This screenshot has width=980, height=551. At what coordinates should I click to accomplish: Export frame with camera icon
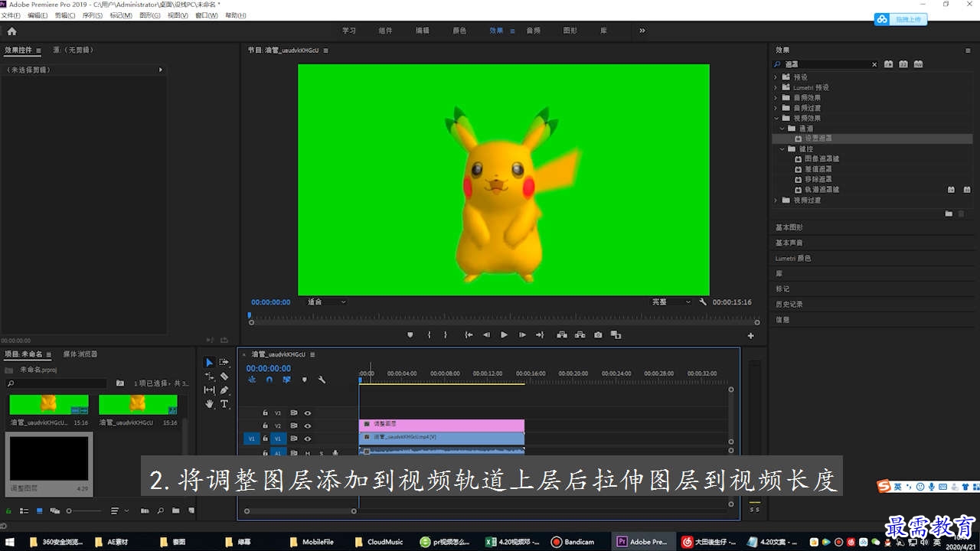click(598, 334)
